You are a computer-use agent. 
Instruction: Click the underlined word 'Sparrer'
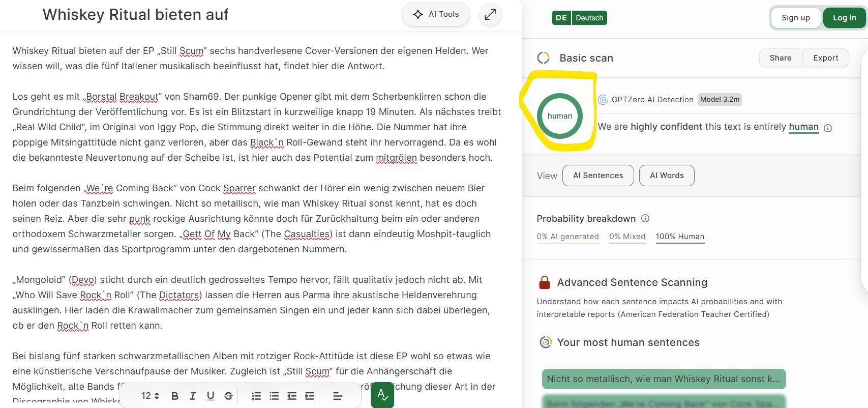[x=240, y=188]
